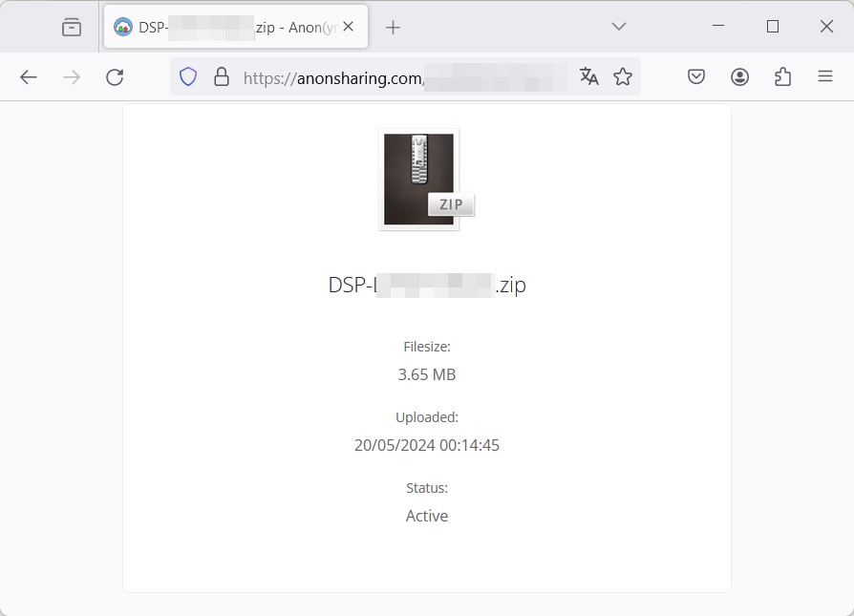Click the DSP zip filename heading

click(x=427, y=286)
